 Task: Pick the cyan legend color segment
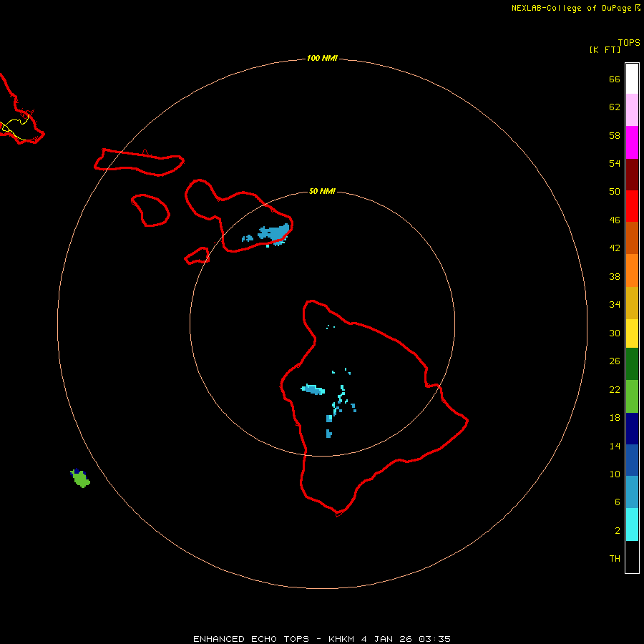click(632, 525)
